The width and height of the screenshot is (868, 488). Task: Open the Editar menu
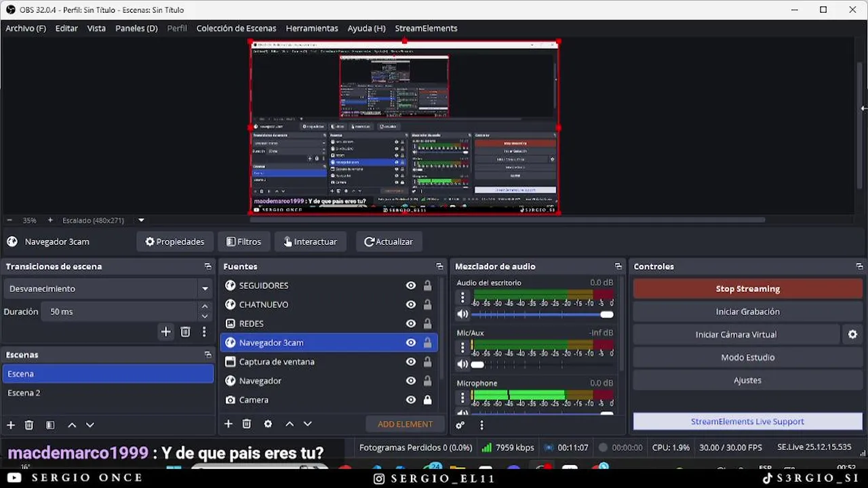[66, 28]
